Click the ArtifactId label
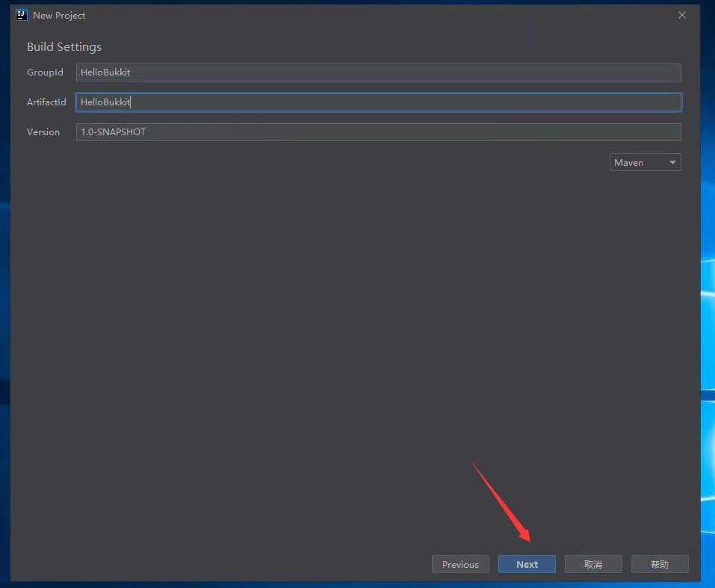Image resolution: width=715 pixels, height=588 pixels. click(46, 102)
